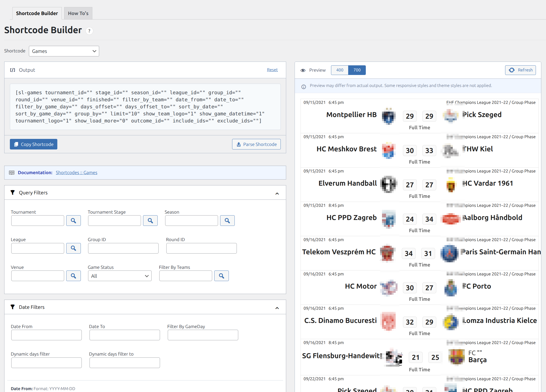Switch to the How To's tab
The height and width of the screenshot is (392, 546).
click(x=78, y=13)
